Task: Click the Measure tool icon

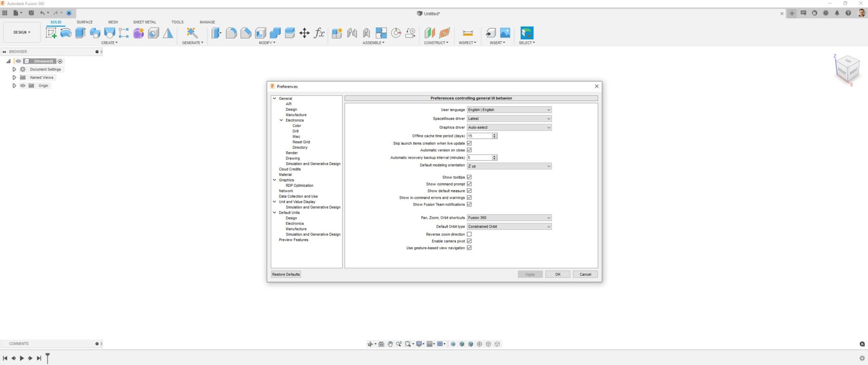Action: (x=467, y=33)
